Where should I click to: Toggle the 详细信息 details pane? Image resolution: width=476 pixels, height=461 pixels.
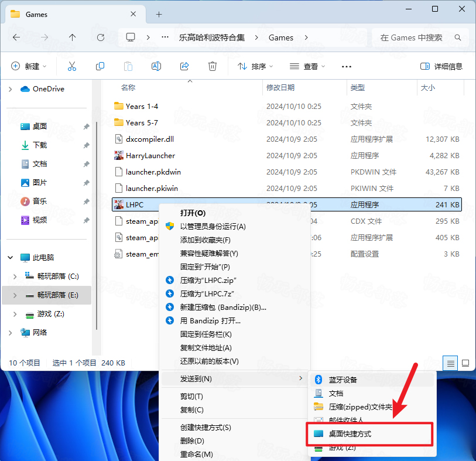441,66
